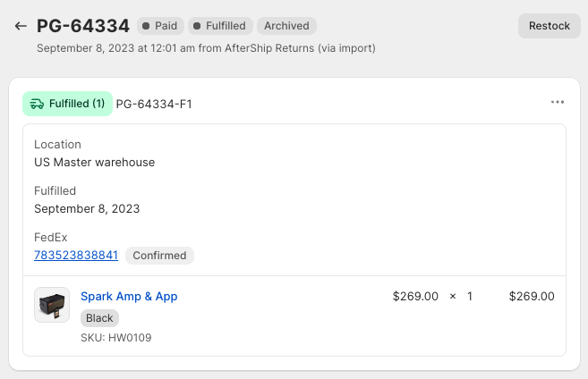Screen dimensions: 588x379
Task: Click the green Fulfilled (1) badge
Action: (67, 104)
